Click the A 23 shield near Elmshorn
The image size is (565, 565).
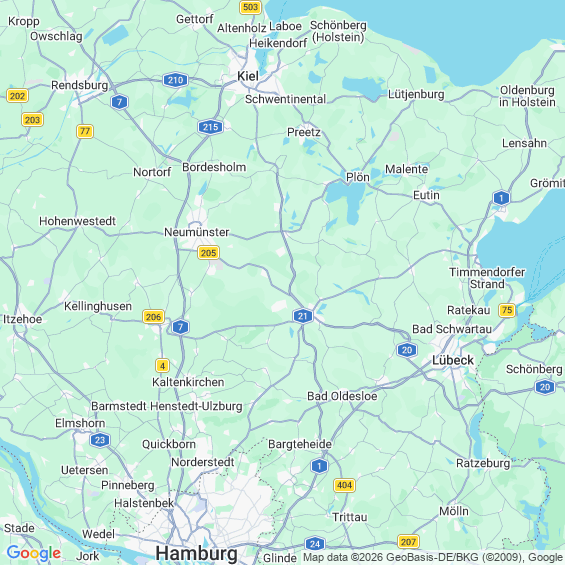[x=100, y=440]
